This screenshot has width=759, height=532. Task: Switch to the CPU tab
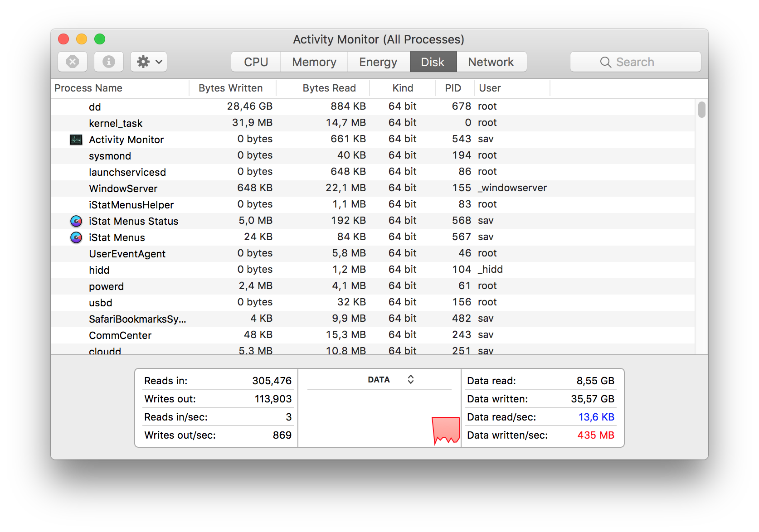click(x=256, y=62)
